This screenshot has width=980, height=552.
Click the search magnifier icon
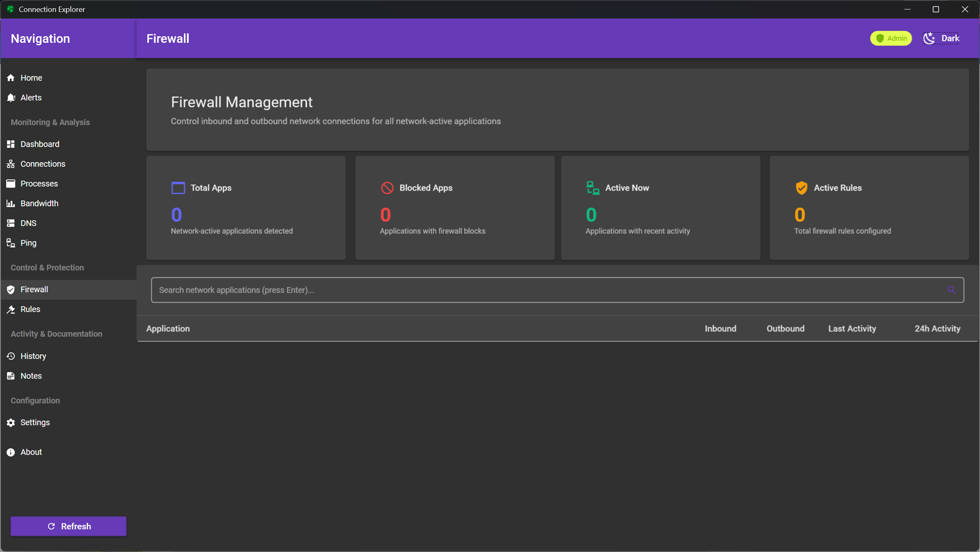point(951,290)
